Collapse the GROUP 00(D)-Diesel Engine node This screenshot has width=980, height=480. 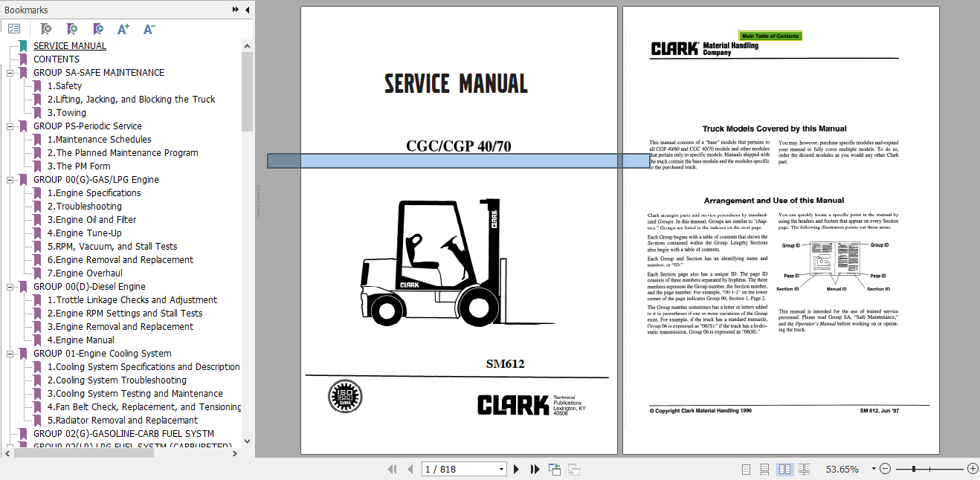[10, 287]
